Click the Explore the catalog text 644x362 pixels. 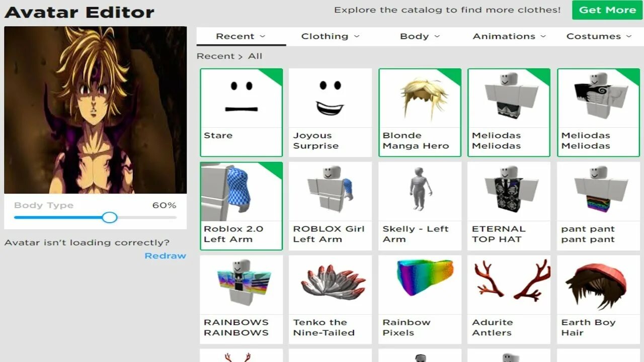pos(447,10)
